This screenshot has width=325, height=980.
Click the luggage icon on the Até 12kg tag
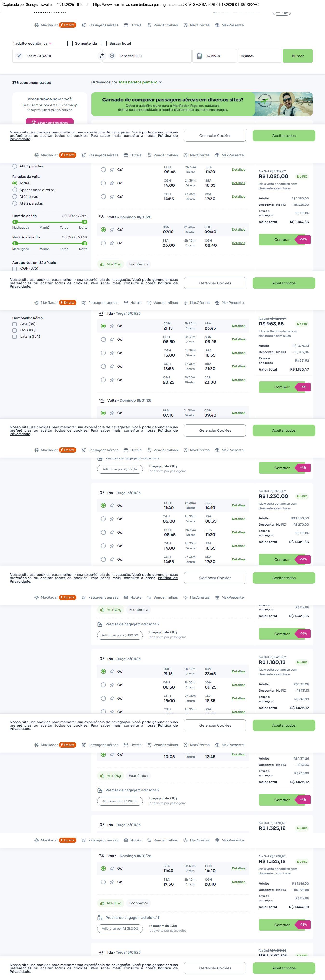[x=102, y=776]
